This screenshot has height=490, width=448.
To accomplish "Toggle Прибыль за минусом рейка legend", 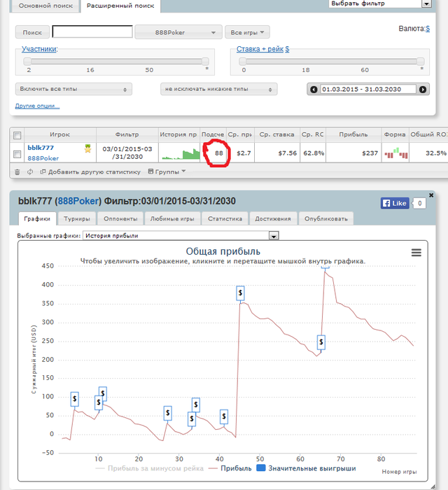I will [149, 468].
